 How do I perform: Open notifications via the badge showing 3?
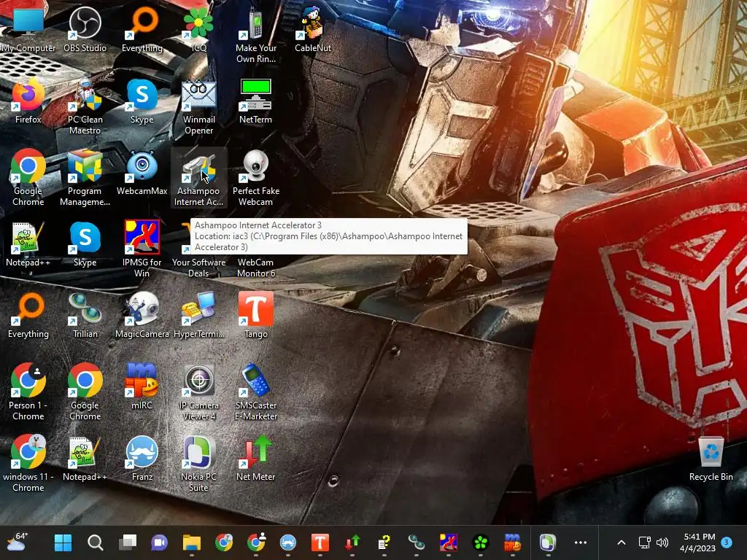[x=727, y=542]
